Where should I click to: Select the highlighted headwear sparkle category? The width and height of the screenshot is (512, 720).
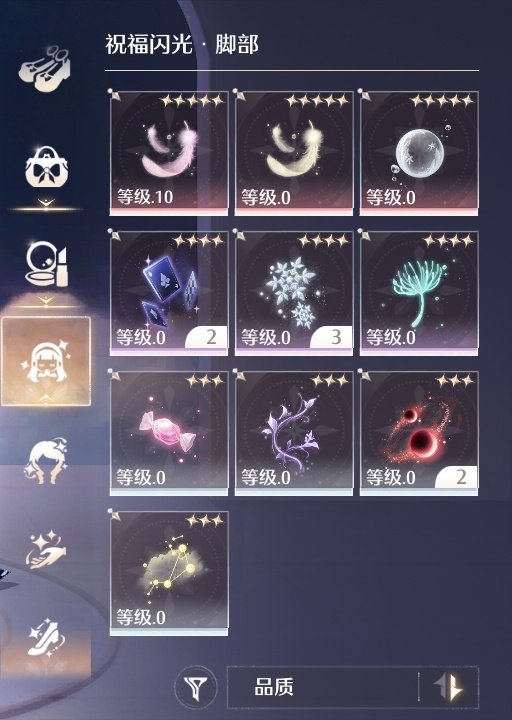coord(46,361)
